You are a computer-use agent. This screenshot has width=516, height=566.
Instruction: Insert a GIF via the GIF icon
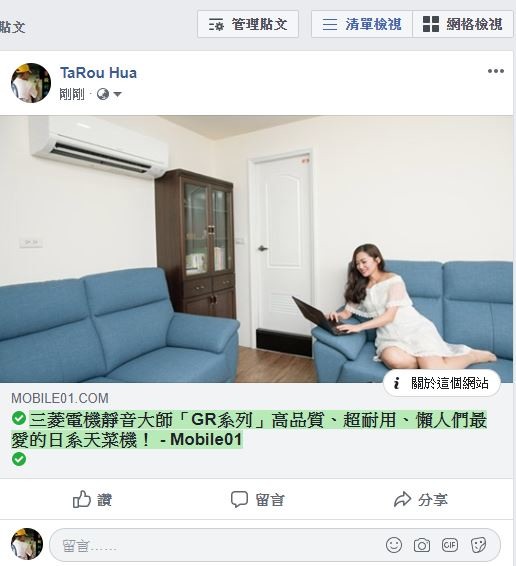click(450, 545)
